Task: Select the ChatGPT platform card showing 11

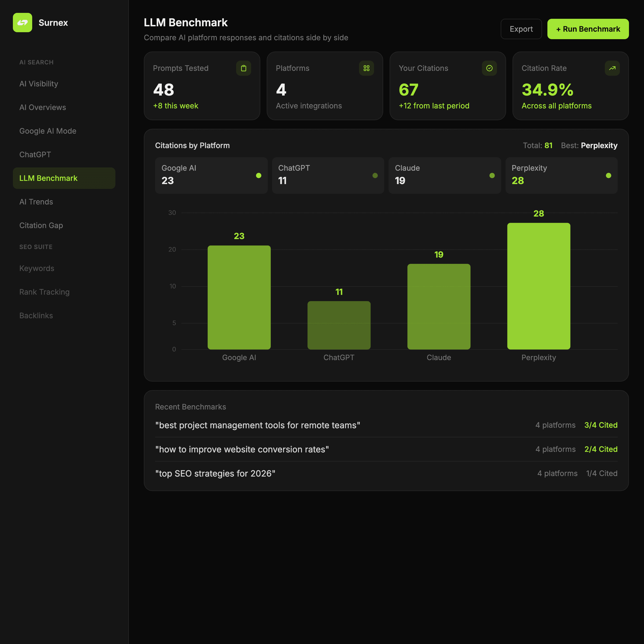Action: pos(328,175)
